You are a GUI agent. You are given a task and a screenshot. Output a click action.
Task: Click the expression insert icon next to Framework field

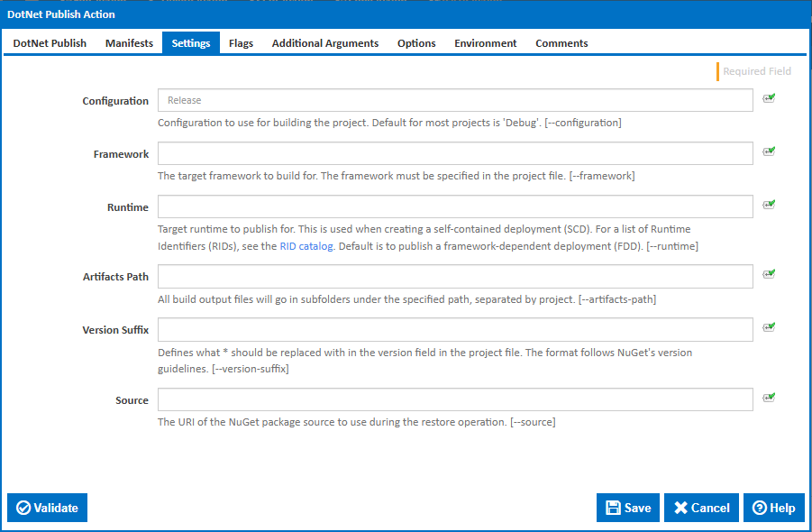pos(768,152)
